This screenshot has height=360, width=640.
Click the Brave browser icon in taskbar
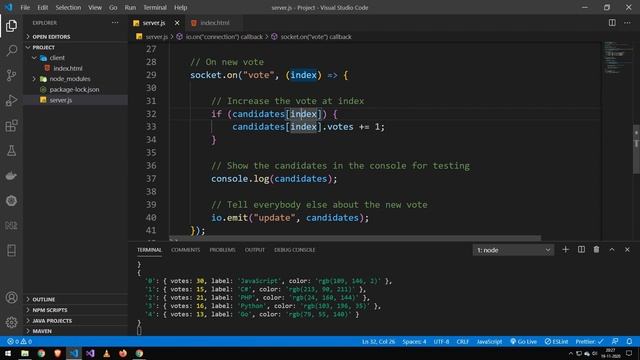pos(58,353)
